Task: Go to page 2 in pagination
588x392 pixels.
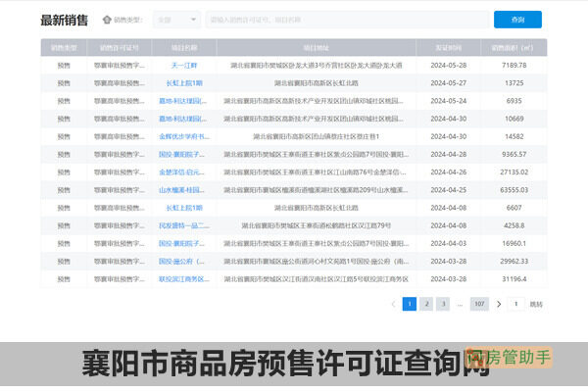Action: 426,304
